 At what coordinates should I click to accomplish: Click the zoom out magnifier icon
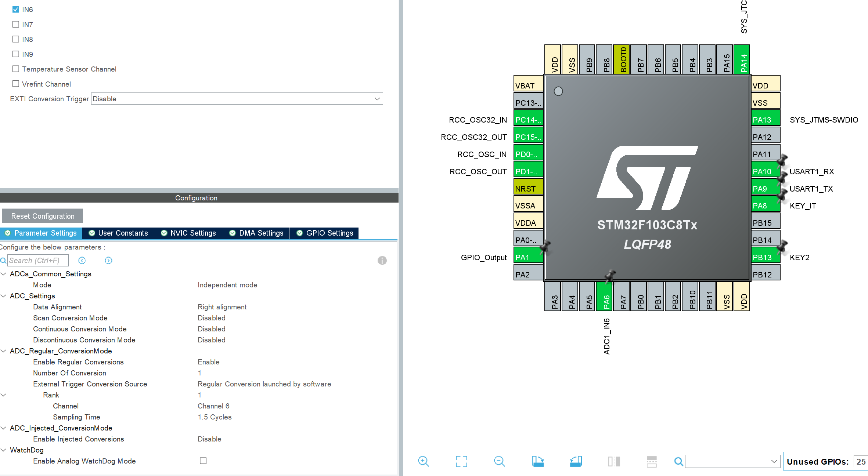[x=500, y=461]
